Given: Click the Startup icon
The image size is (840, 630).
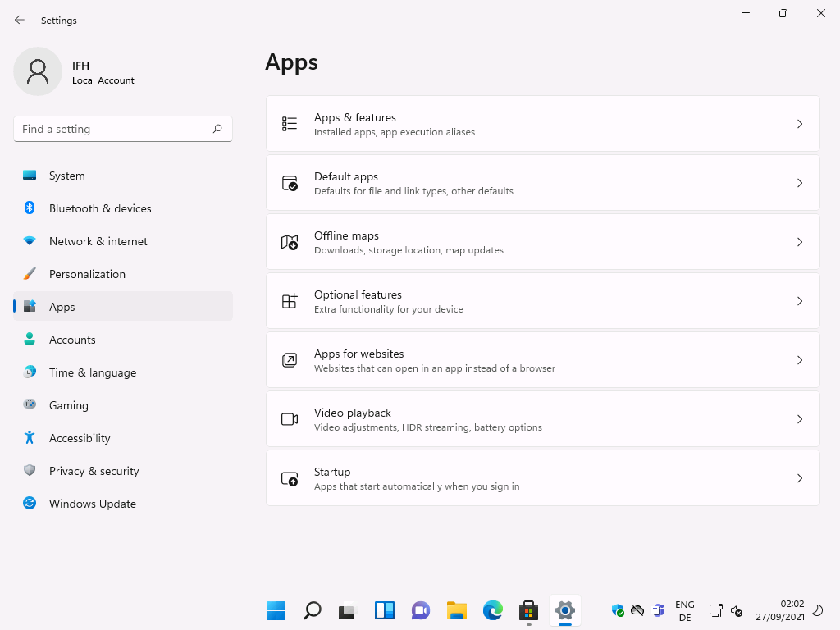Looking at the screenshot, I should (x=290, y=478).
